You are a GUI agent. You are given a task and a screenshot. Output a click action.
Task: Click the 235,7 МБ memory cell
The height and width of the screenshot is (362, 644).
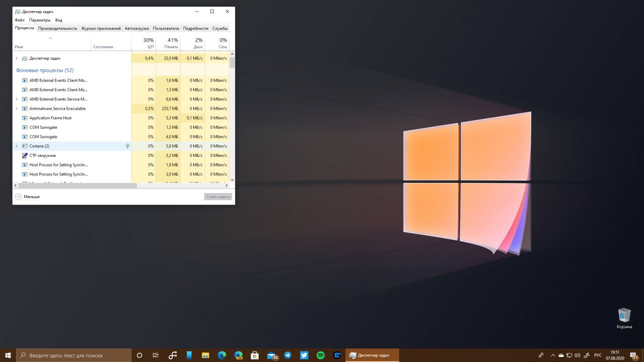coord(168,109)
